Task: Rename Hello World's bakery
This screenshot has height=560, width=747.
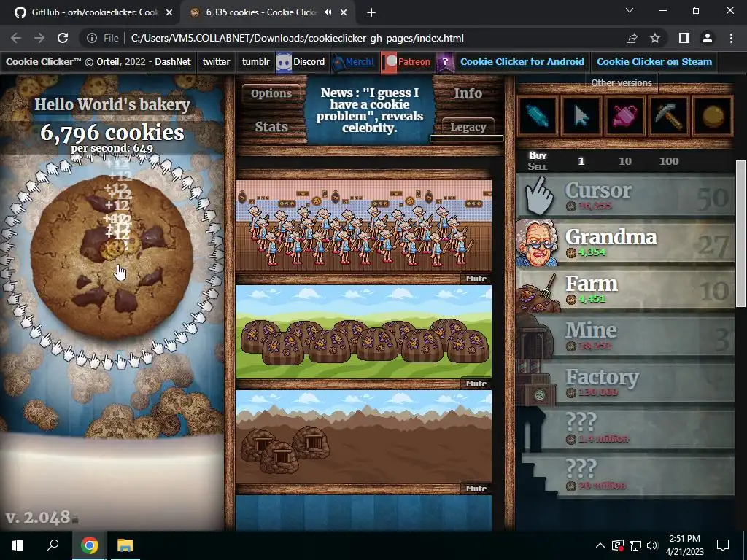Action: (112, 104)
